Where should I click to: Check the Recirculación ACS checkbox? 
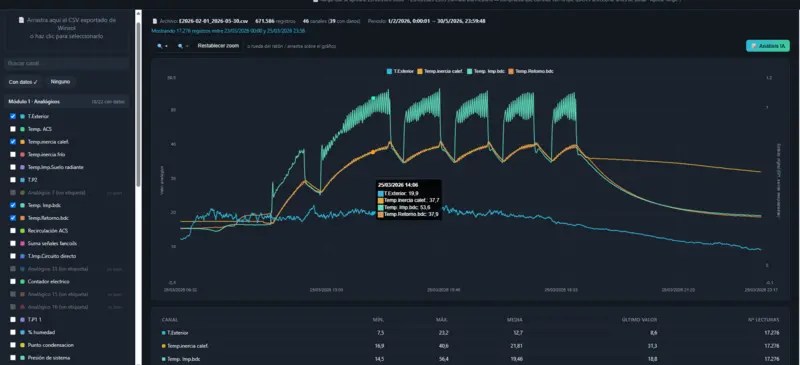[x=13, y=231]
